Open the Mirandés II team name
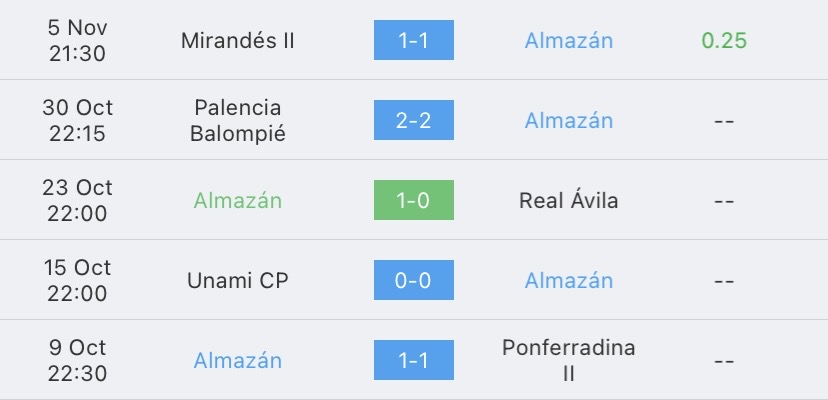This screenshot has height=400, width=828. 238,41
